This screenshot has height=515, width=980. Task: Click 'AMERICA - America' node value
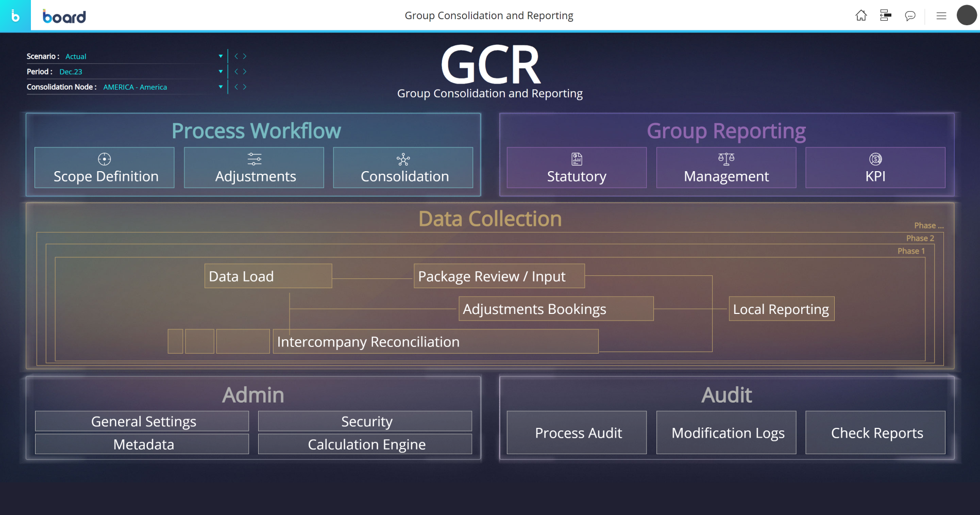click(135, 87)
